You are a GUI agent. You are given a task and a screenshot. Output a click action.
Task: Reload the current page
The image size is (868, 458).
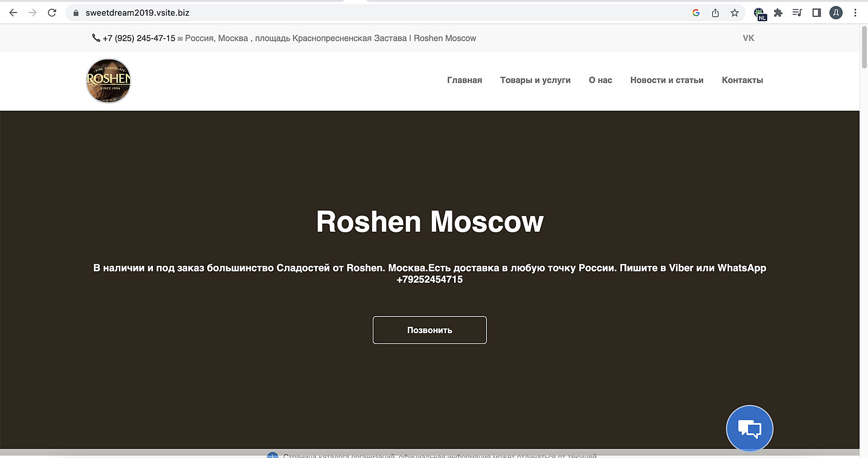pos(52,12)
